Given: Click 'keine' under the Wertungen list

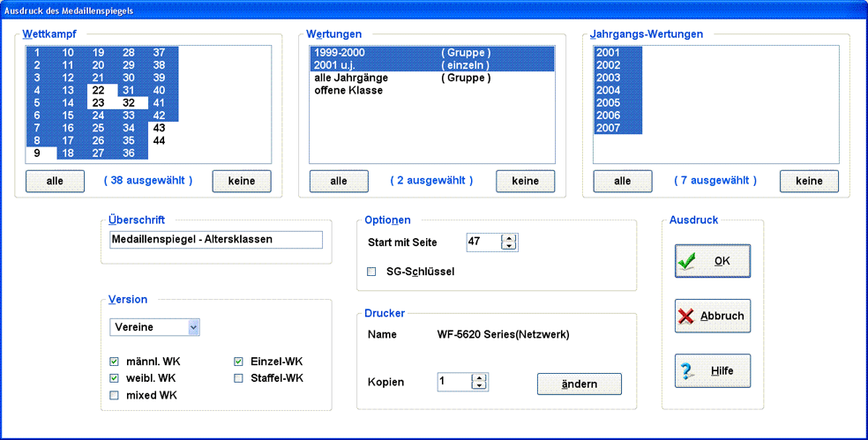Looking at the screenshot, I should click(x=525, y=181).
